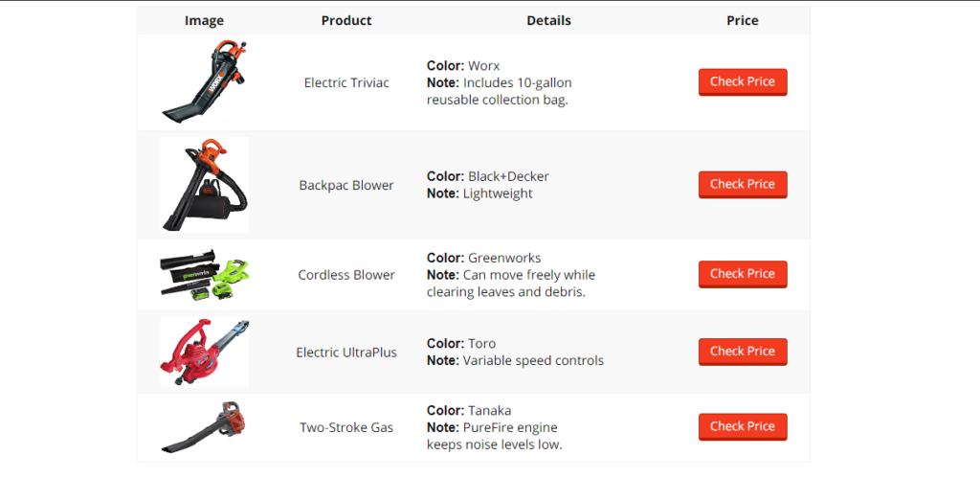
Task: Check Price for the Backpac Blower
Action: pos(743,184)
